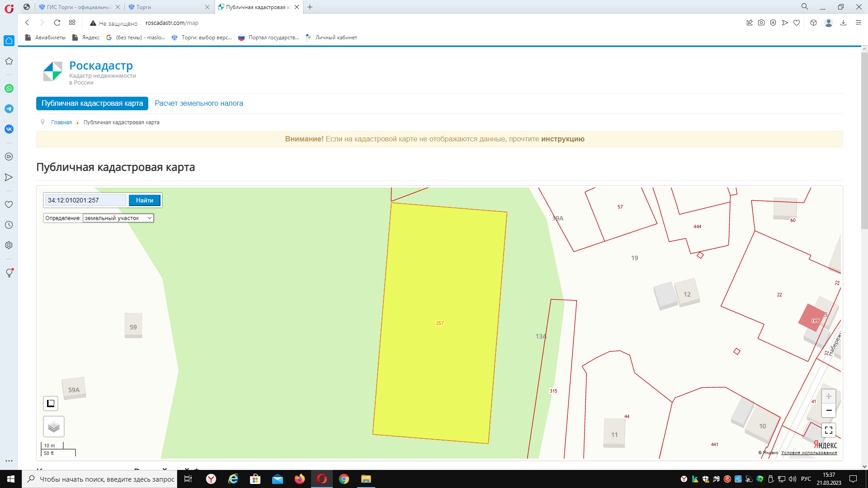868x488 pixels.
Task: Toggle fullscreen map view
Action: pyautogui.click(x=828, y=430)
